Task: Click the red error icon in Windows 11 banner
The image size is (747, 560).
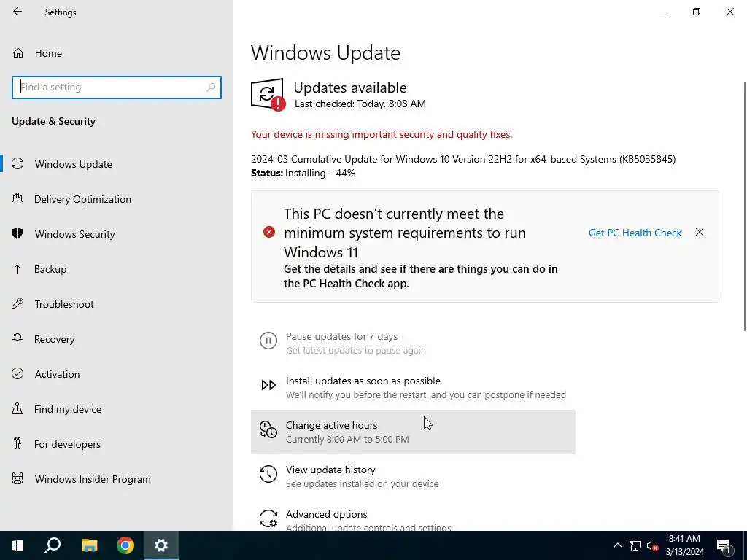Action: (x=269, y=232)
